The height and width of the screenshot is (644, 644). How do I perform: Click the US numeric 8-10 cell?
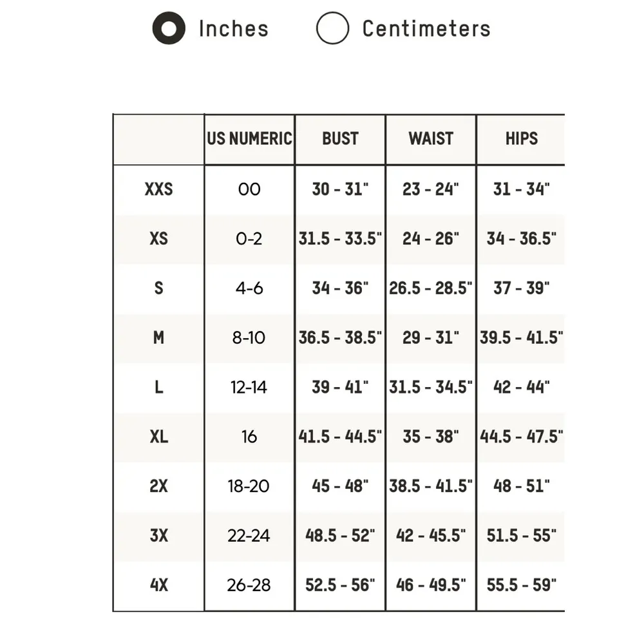(x=249, y=337)
